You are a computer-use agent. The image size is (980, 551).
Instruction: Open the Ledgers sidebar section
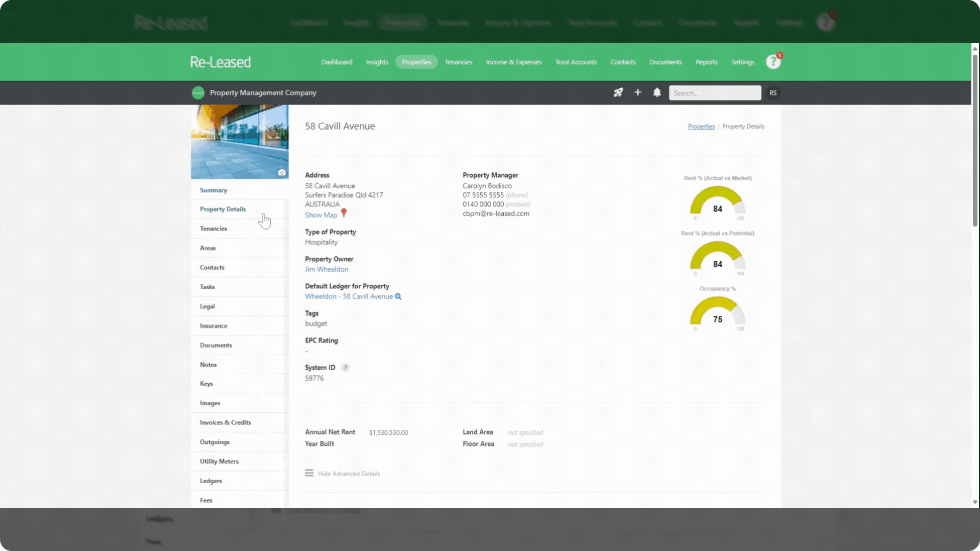tap(240, 481)
